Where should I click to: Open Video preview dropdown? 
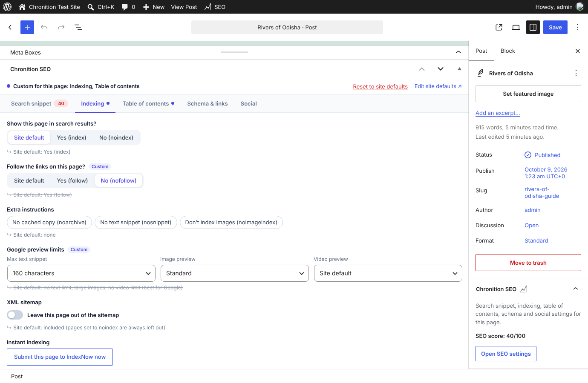click(x=388, y=273)
